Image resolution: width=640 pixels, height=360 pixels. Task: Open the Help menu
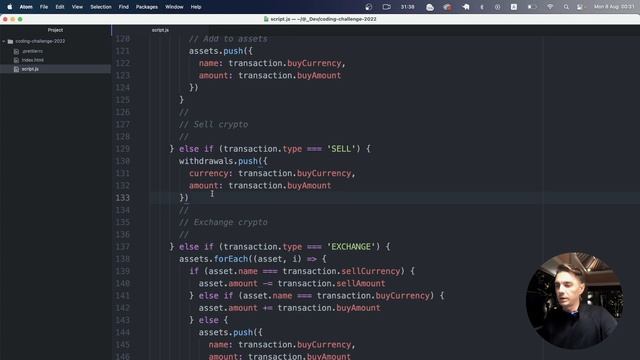point(196,7)
